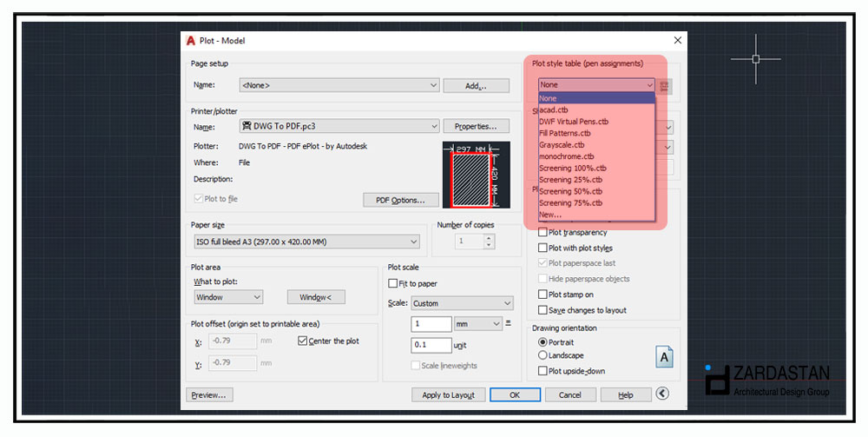Select Landscape drawing orientation
Screen dimensions: 868x437
[543, 355]
